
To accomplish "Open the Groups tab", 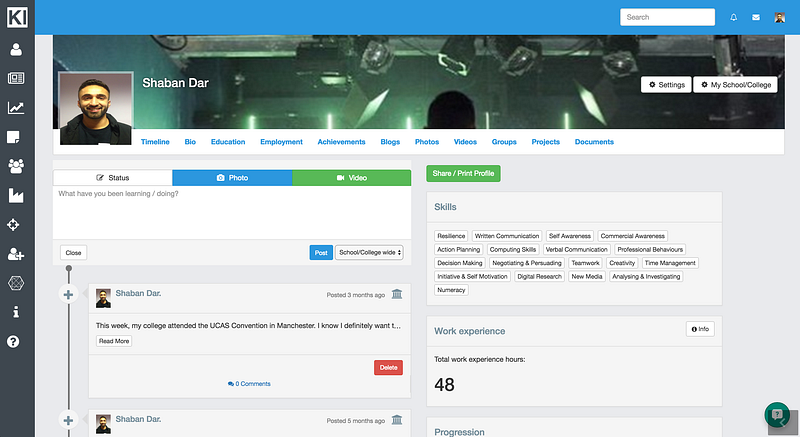I will tap(504, 142).
